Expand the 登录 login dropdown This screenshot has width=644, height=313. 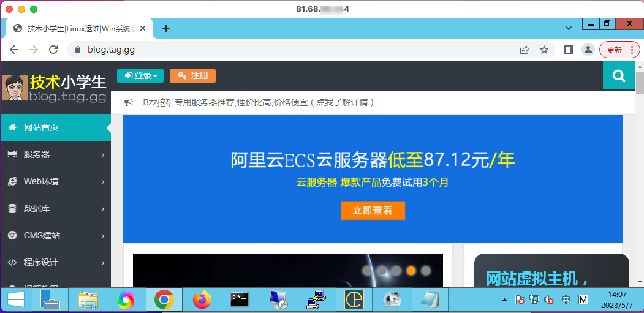(x=140, y=76)
